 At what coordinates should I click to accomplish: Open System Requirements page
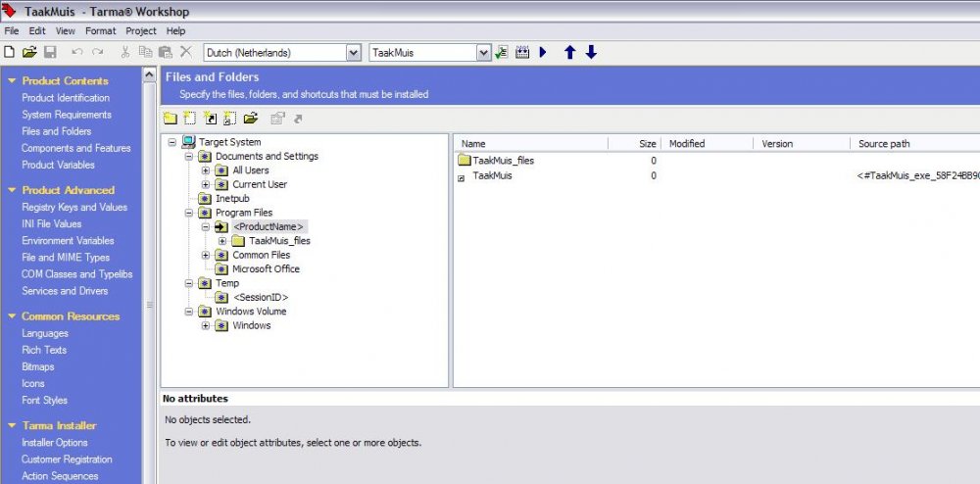(x=67, y=115)
